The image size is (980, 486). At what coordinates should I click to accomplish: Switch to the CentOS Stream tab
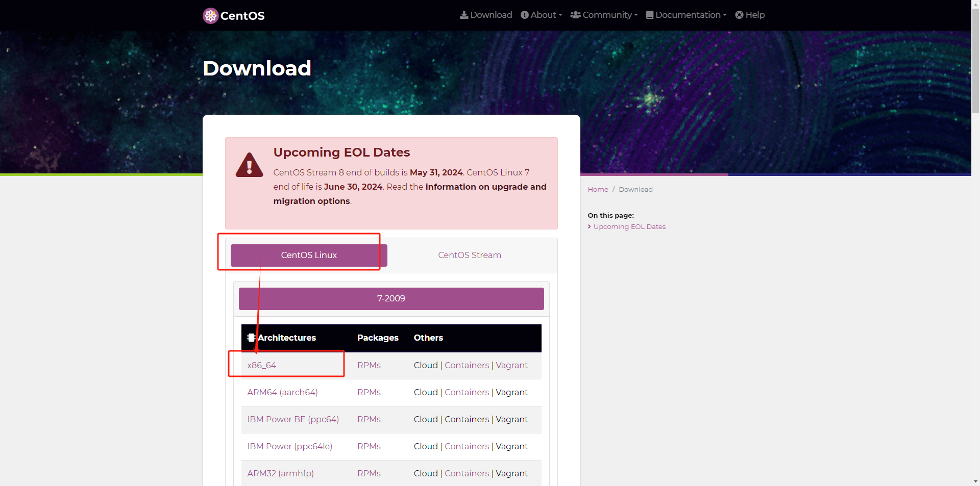470,255
